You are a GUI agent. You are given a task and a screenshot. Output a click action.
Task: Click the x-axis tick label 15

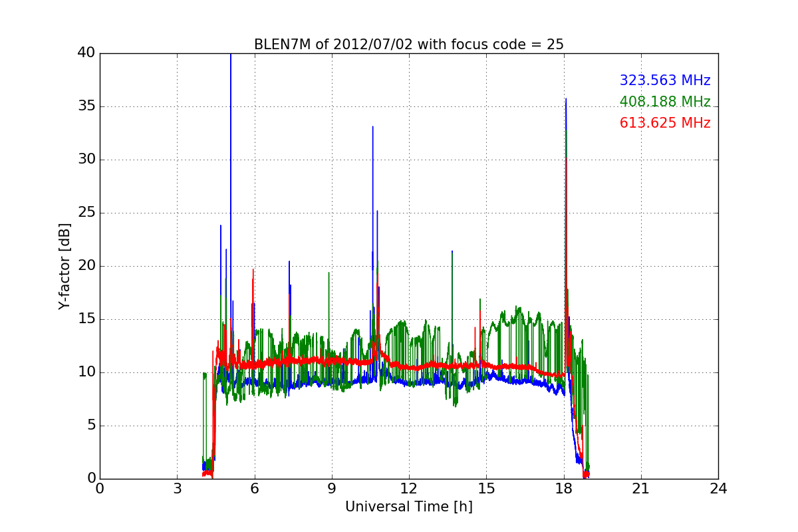pyautogui.click(x=486, y=489)
